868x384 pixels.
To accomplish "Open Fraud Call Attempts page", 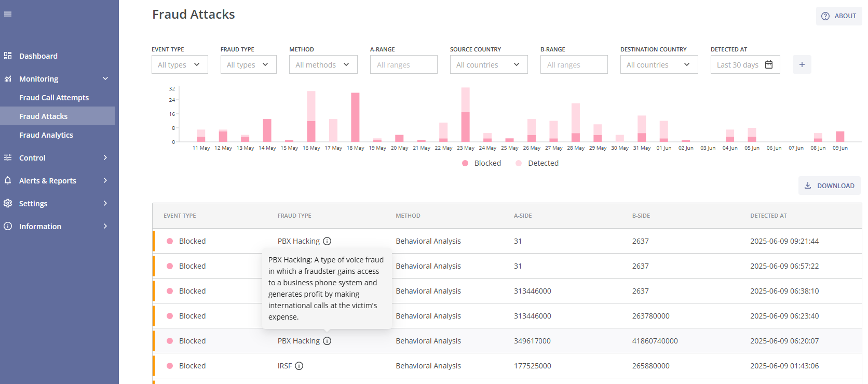I will (54, 98).
